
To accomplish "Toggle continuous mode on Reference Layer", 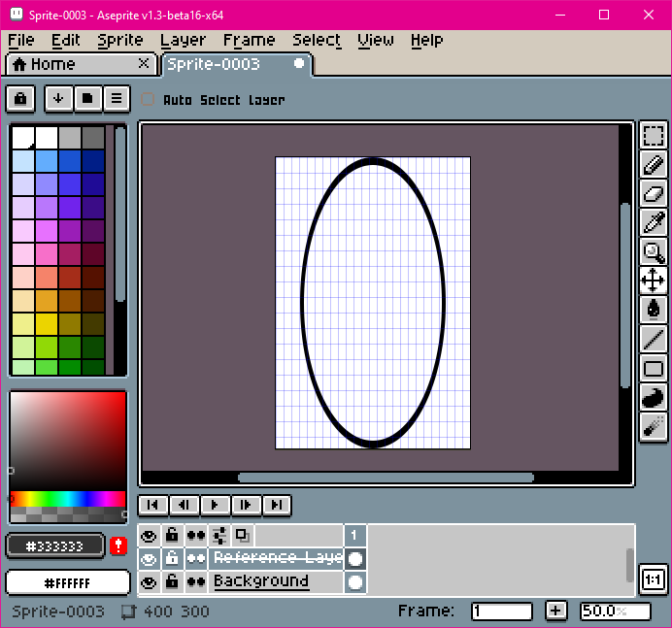I will coord(196,559).
